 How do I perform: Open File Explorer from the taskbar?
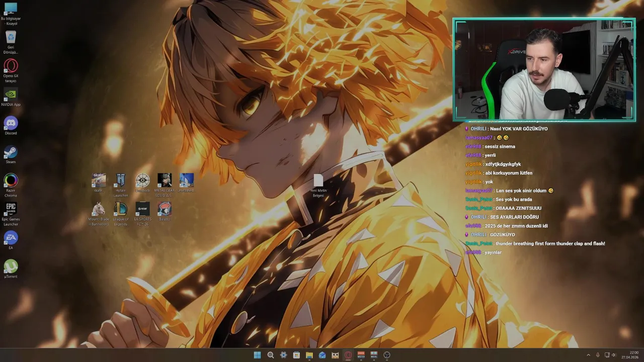pos(309,355)
